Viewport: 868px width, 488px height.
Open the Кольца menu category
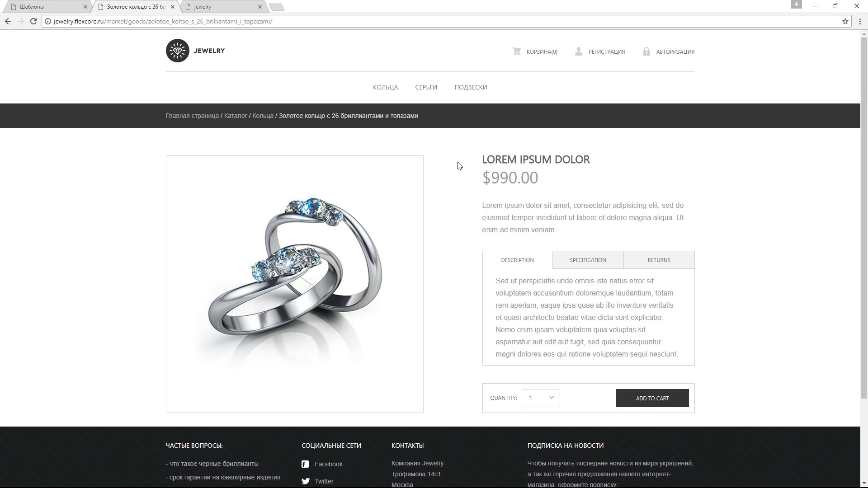[385, 87]
